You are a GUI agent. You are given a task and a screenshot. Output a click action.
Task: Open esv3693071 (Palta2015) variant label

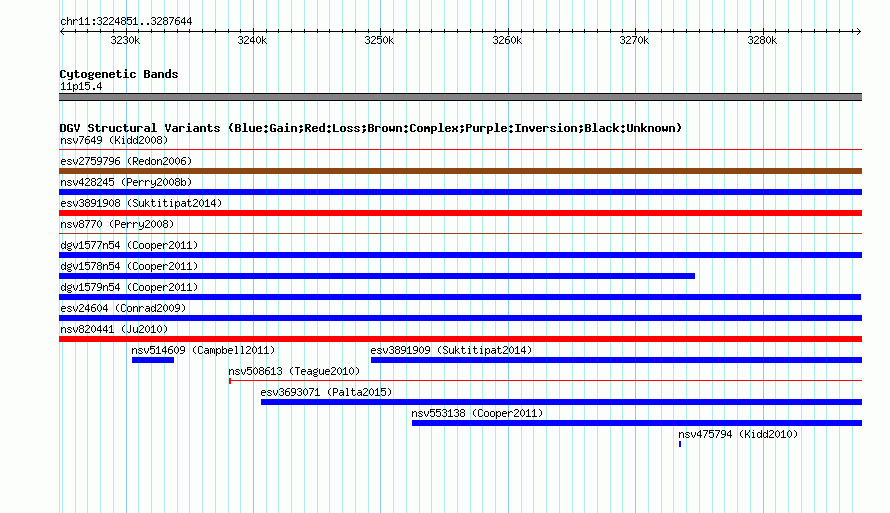click(x=326, y=392)
